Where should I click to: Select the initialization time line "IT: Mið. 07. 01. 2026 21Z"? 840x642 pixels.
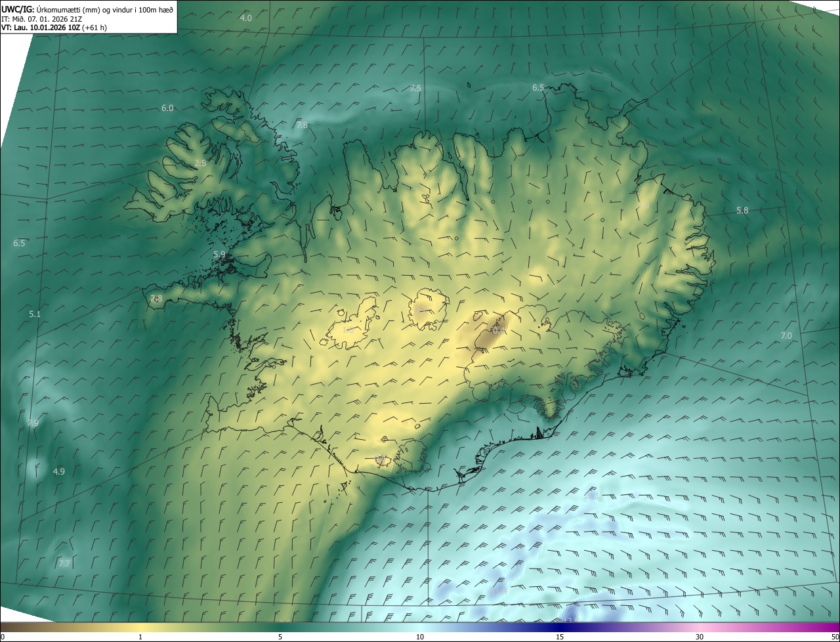pyautogui.click(x=43, y=18)
